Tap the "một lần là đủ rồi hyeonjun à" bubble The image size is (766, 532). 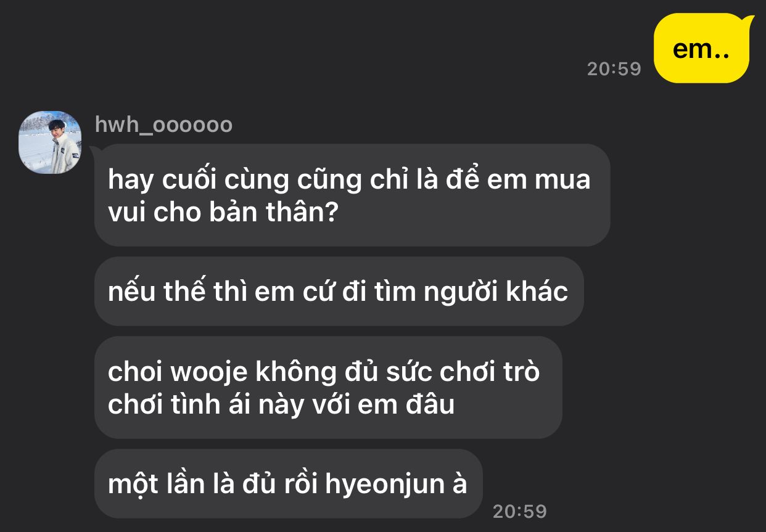tap(288, 483)
